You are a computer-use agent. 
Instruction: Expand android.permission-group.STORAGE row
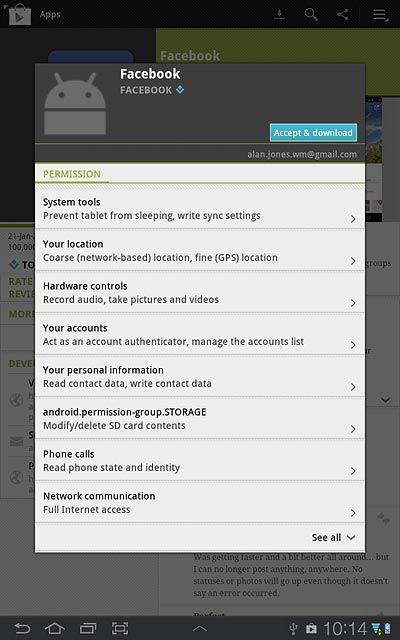pyautogui.click(x=200, y=419)
